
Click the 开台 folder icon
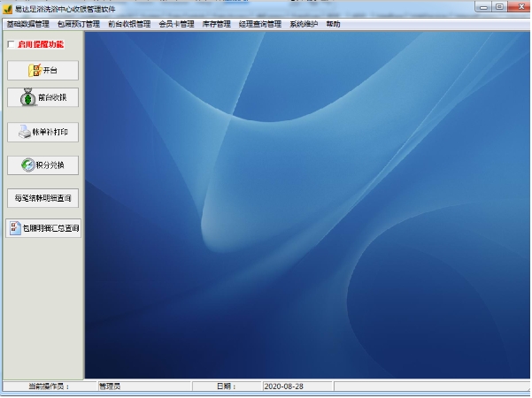pyautogui.click(x=35, y=71)
